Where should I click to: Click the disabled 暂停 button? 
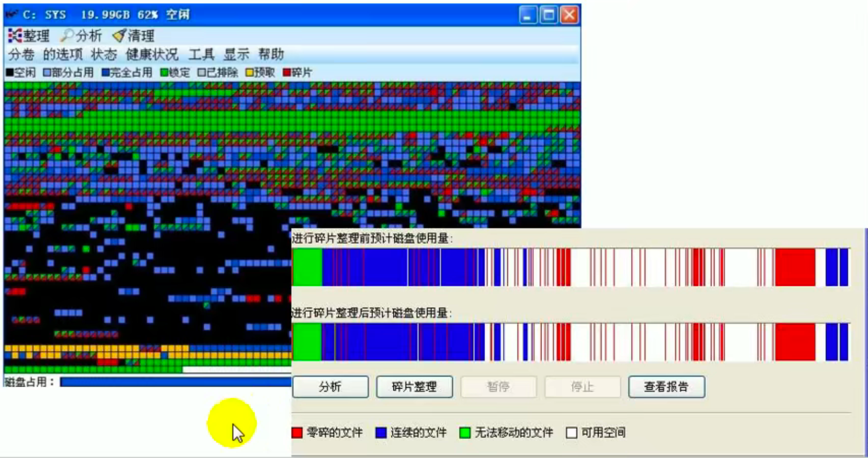coord(498,387)
